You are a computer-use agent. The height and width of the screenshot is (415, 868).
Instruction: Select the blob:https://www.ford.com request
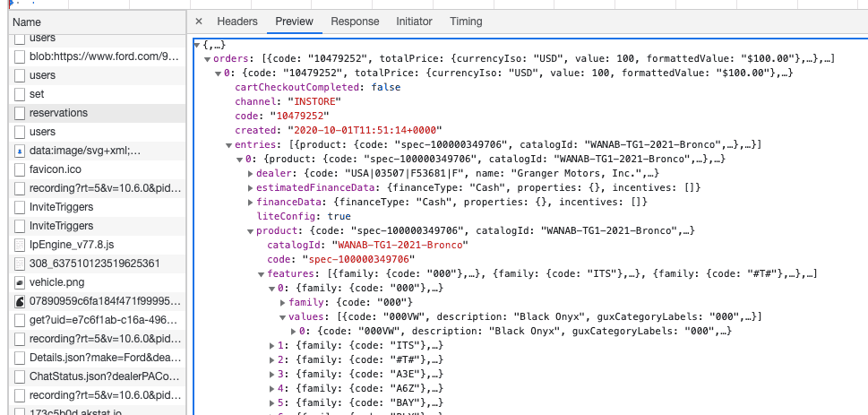98,56
